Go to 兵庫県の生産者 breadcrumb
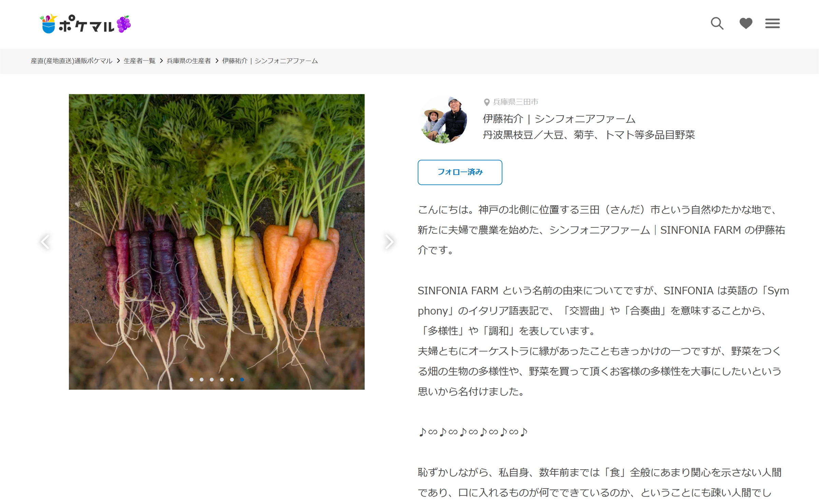 click(x=189, y=61)
